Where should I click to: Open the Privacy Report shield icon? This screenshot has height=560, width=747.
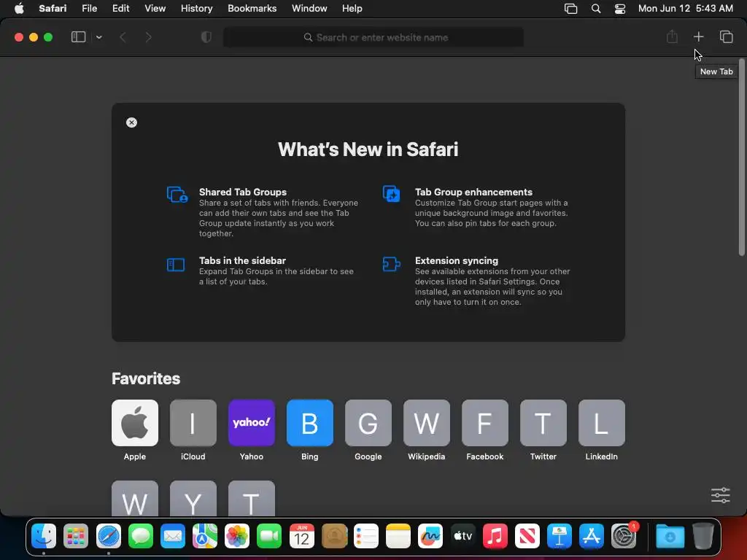pos(206,37)
